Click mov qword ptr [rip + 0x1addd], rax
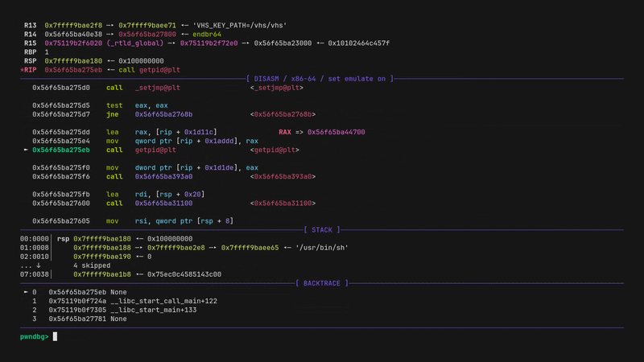644x362 pixels. click(x=183, y=142)
